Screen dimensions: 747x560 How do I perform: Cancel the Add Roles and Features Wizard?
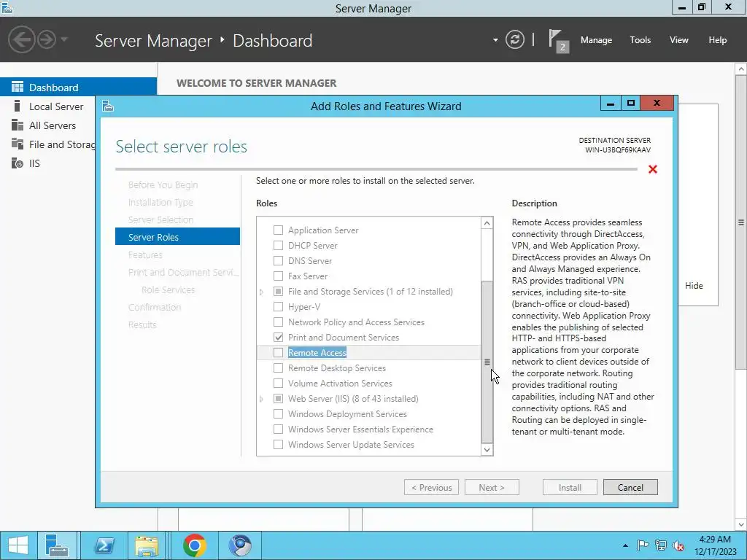630,487
